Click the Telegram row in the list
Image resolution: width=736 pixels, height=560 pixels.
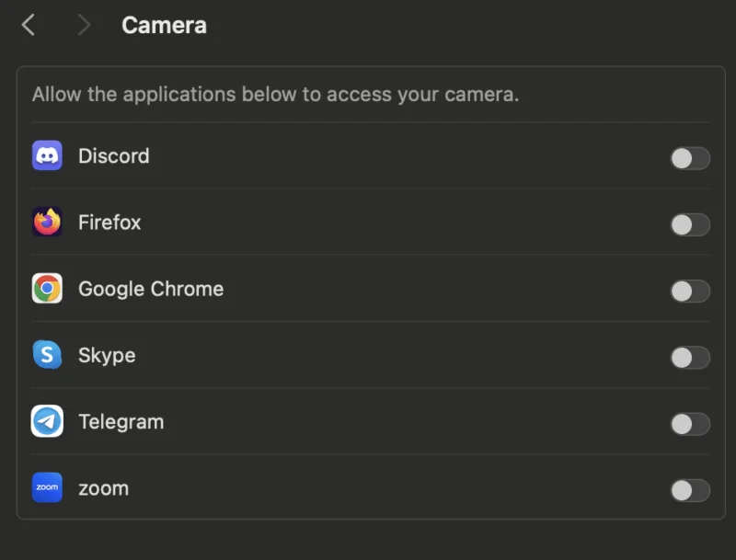tap(121, 421)
